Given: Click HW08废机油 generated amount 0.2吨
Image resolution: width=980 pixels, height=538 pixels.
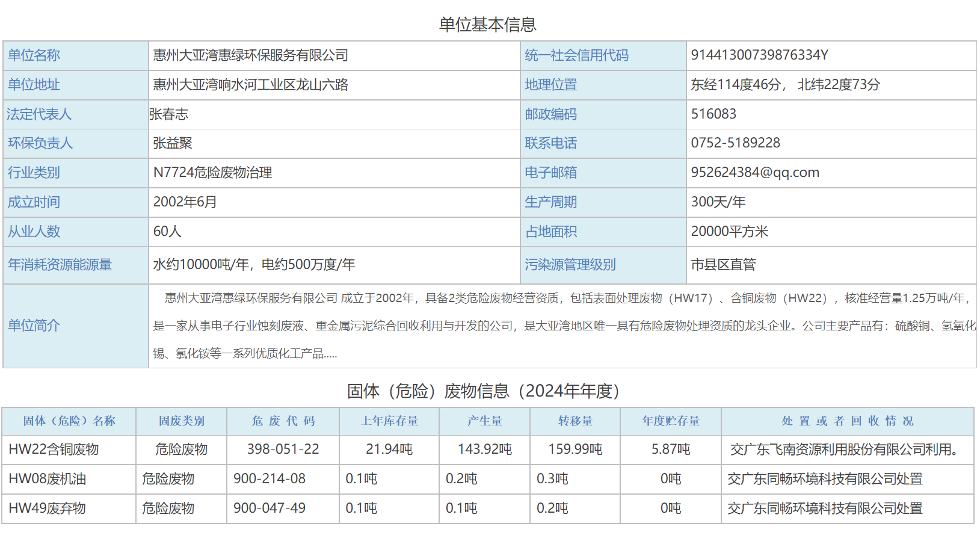Looking at the screenshot, I should point(461,479).
